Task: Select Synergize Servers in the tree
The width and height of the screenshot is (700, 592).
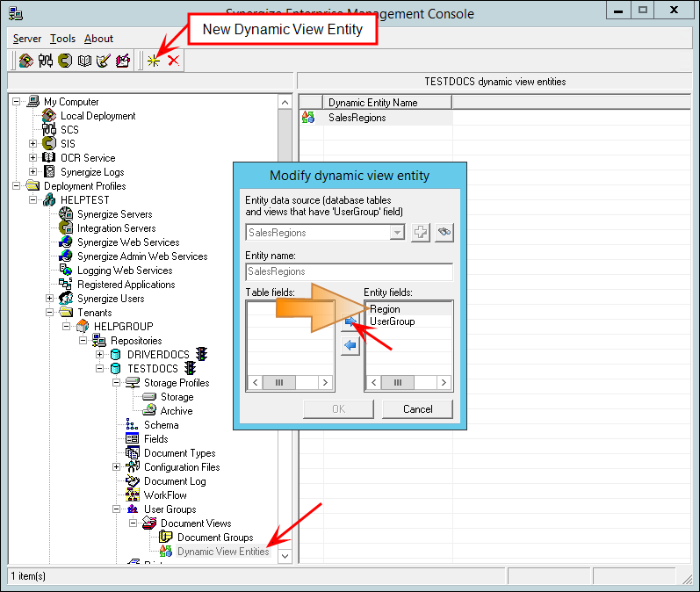Action: (115, 214)
